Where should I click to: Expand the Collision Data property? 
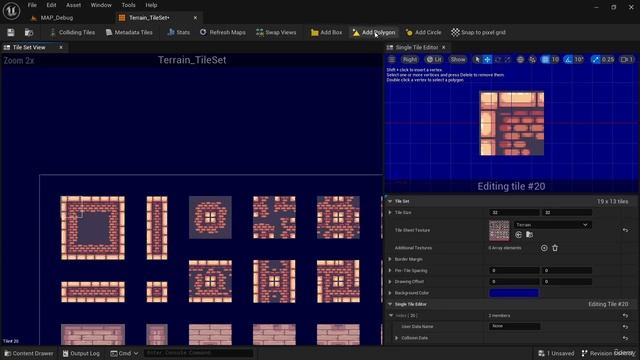tap(396, 338)
